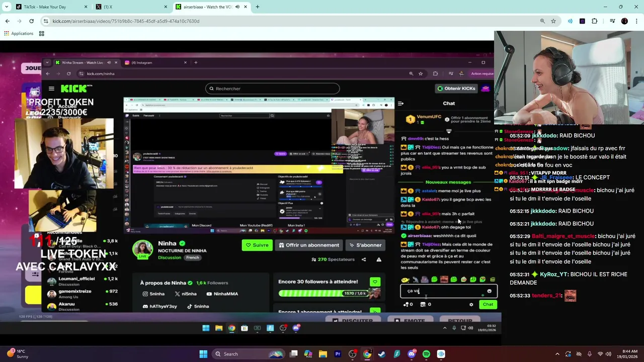Image resolution: width=644 pixels, height=362 pixels.
Task: Open Windows Start menu
Action: pyautogui.click(x=203, y=354)
